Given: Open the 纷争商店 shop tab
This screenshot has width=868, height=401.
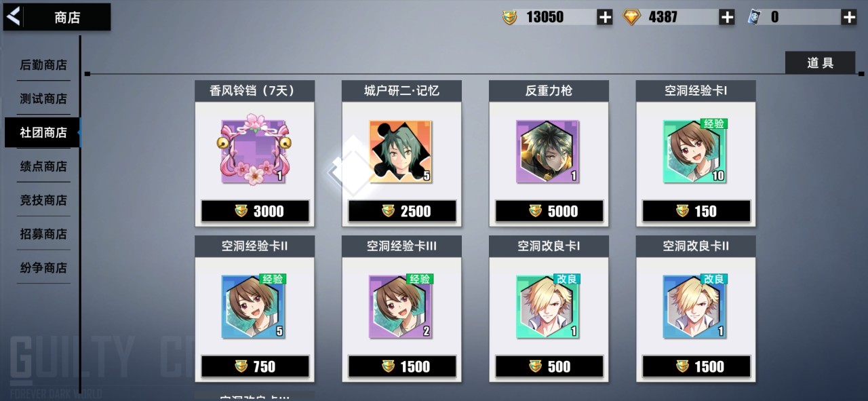Looking at the screenshot, I should coord(43,268).
